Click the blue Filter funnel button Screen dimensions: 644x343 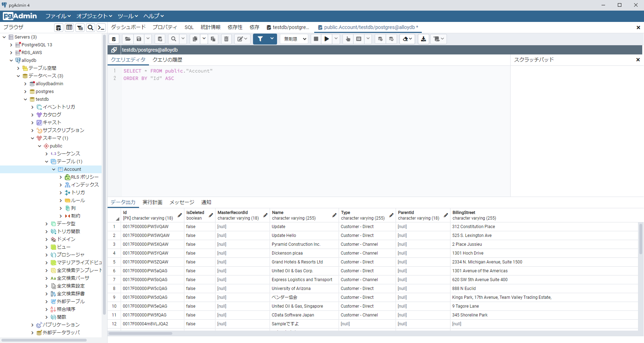[x=260, y=39]
